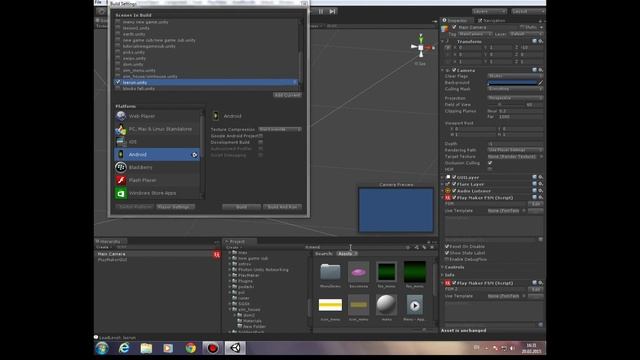The width and height of the screenshot is (640, 360).
Task: Click the Field of View slider
Action: [x=506, y=104]
